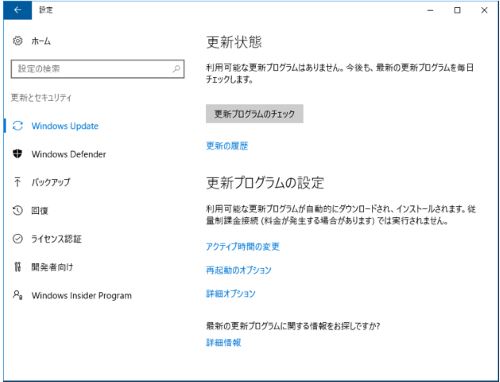Screen dimensions: 500x382
Task: Click the 設定の検索 search field
Action: click(97, 69)
